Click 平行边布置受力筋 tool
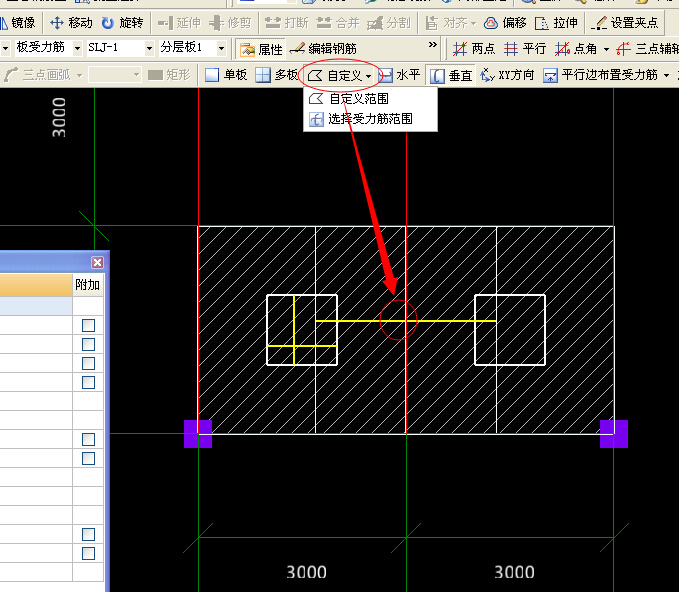 tap(600, 75)
